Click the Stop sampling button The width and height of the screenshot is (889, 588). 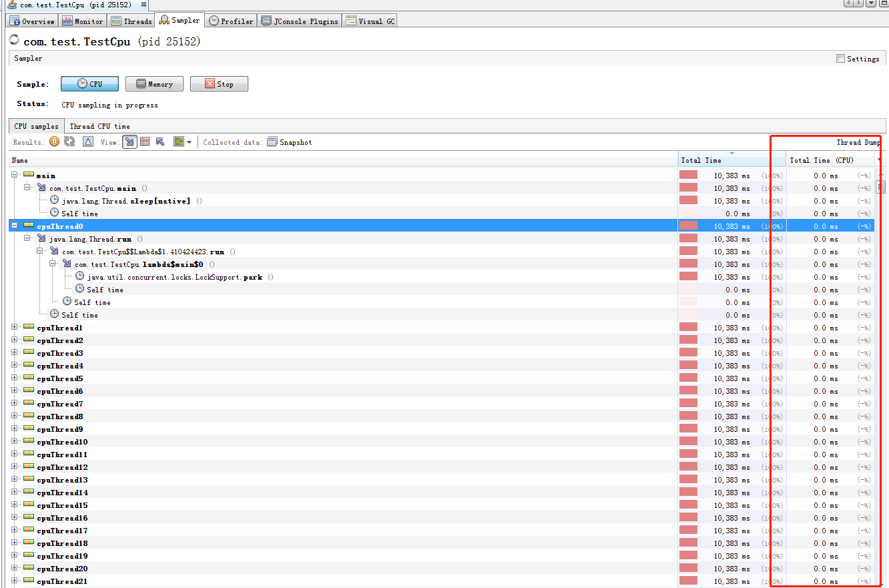(219, 84)
